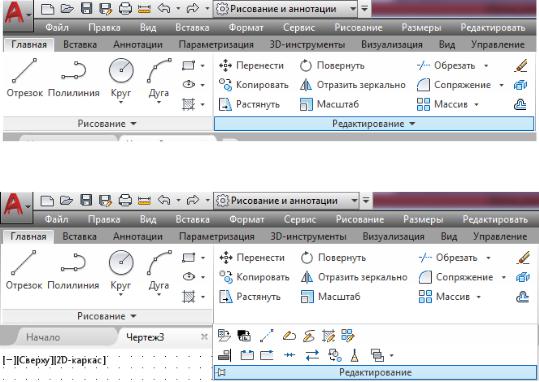Open the Сервис menu in upper window
This screenshot has height=382, width=539.
click(299, 28)
